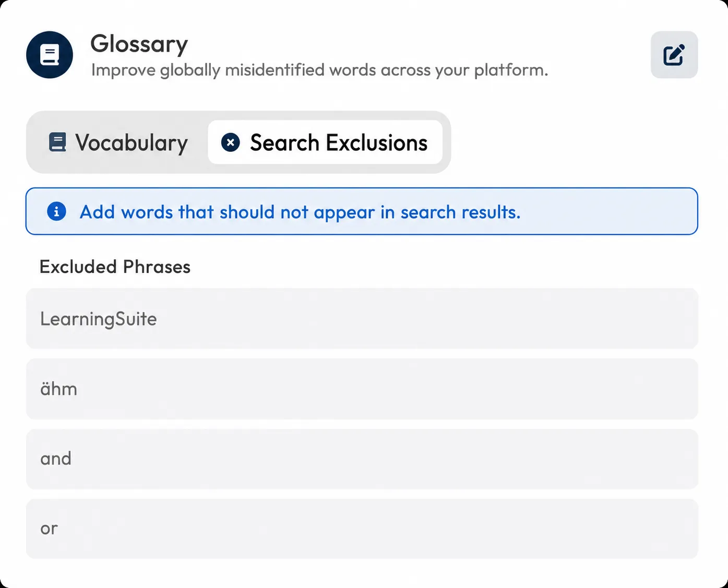Viewport: 728px width, 588px height.
Task: Click the word 'Exclusions' on the active tab
Action: point(376,142)
